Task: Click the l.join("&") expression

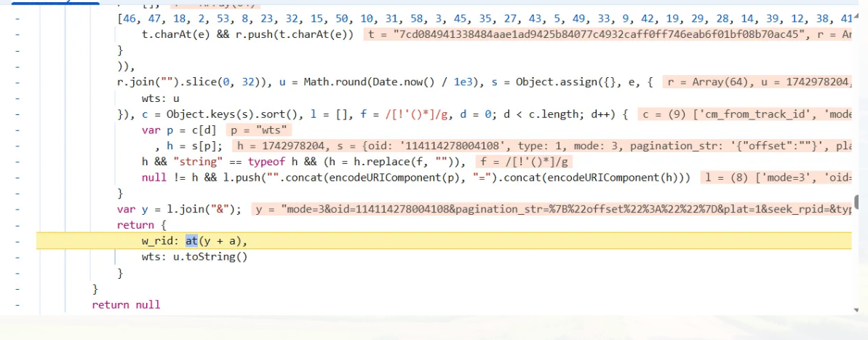Action: (196, 210)
